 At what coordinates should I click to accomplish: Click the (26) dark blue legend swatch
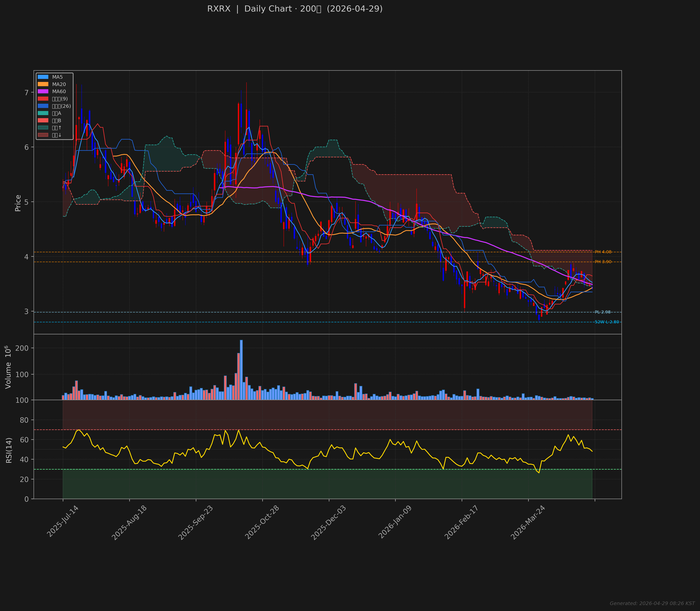43,106
